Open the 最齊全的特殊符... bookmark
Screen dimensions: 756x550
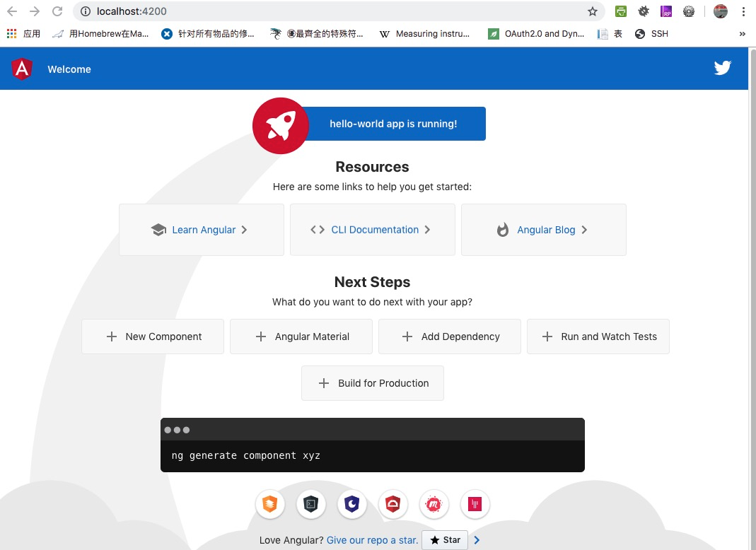(x=316, y=34)
